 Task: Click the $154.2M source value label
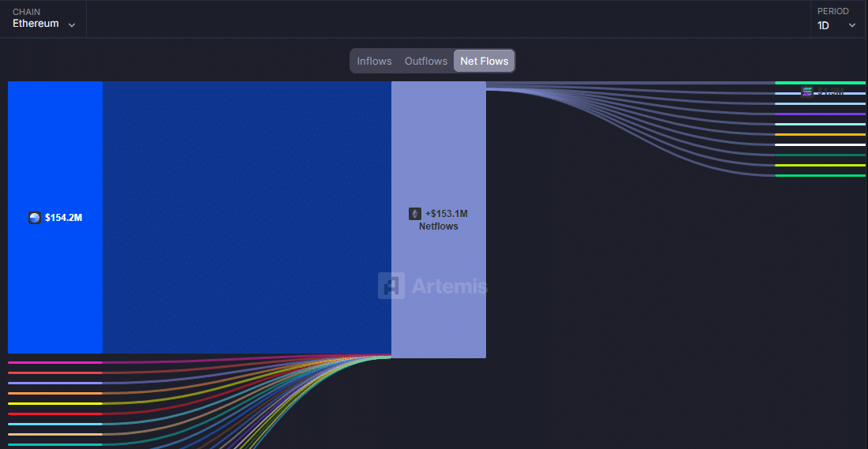[64, 218]
